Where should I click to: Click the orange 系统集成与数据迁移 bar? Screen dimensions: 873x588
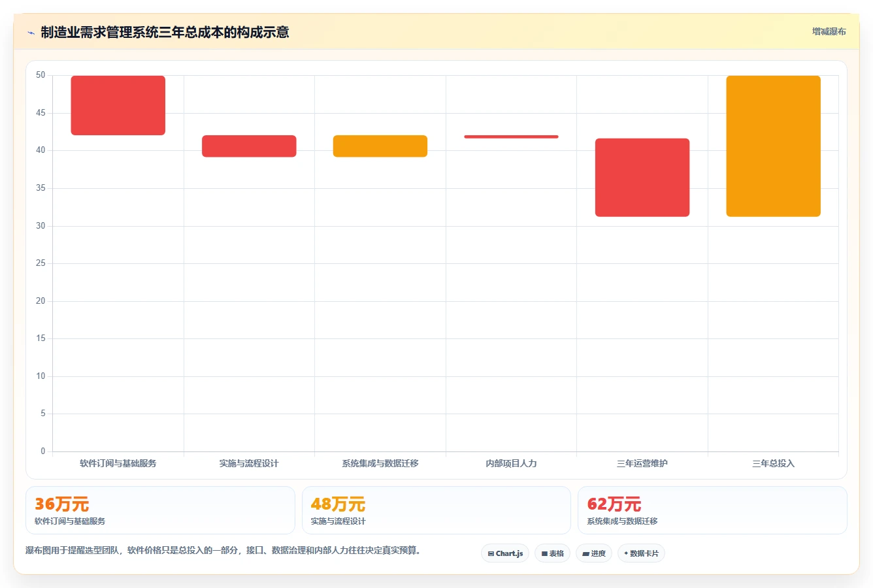point(380,146)
